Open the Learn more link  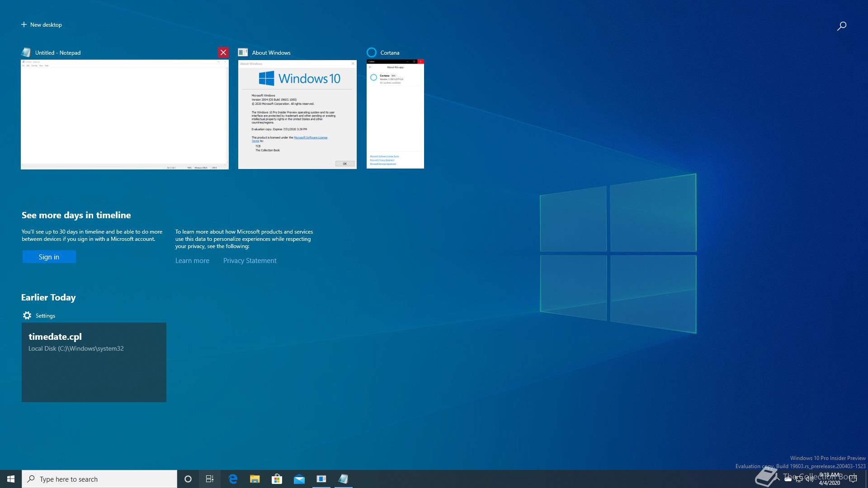(192, 261)
